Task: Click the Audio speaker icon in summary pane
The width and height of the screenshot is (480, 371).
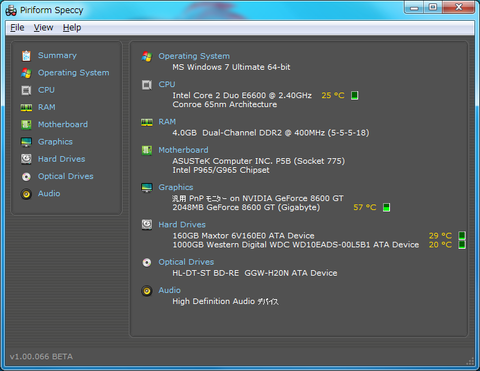Action: coord(147,291)
